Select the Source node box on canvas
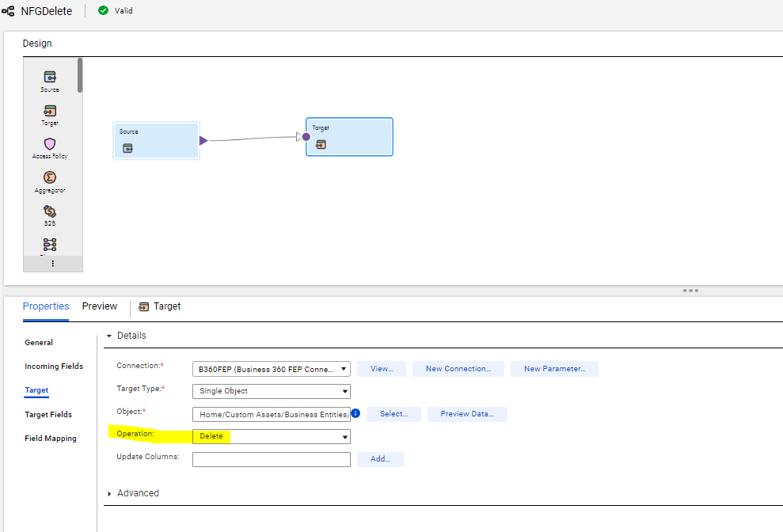The height and width of the screenshot is (532, 783). click(x=156, y=141)
